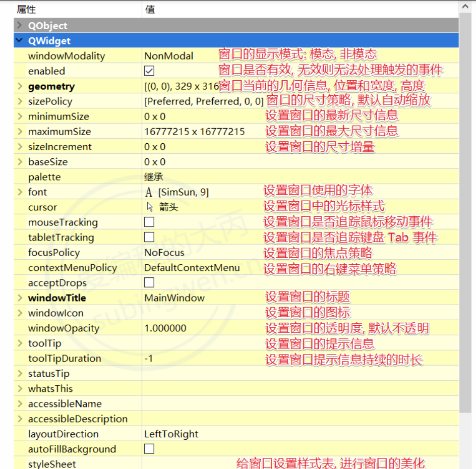Expand the sizePolicy property arrow

20,101
